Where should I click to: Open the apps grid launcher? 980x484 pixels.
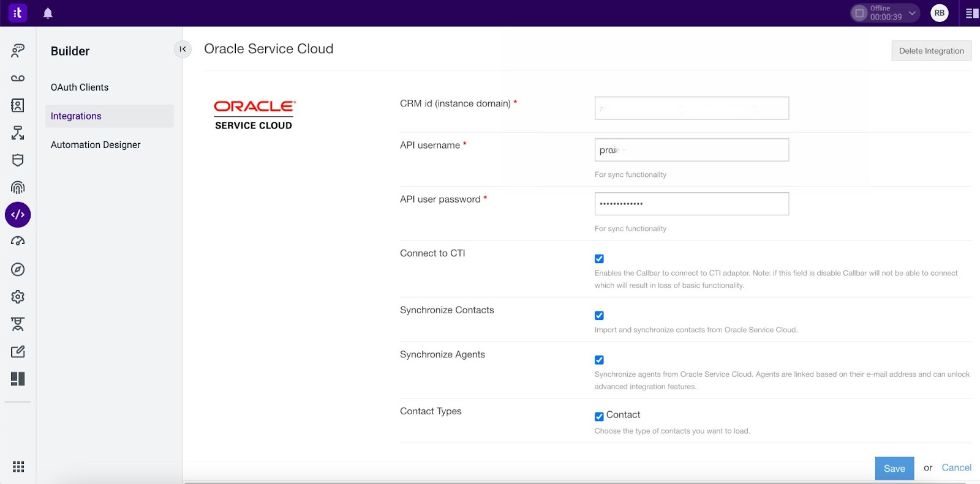pos(18,467)
